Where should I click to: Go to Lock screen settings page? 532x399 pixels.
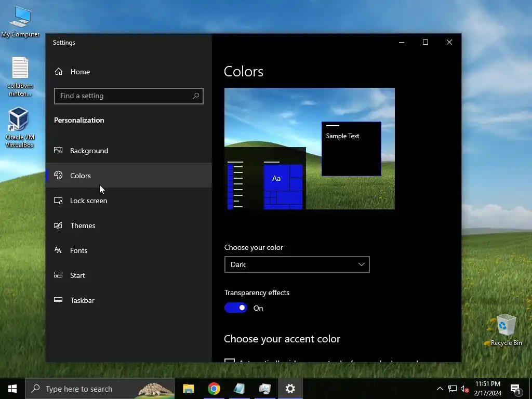coord(129,201)
